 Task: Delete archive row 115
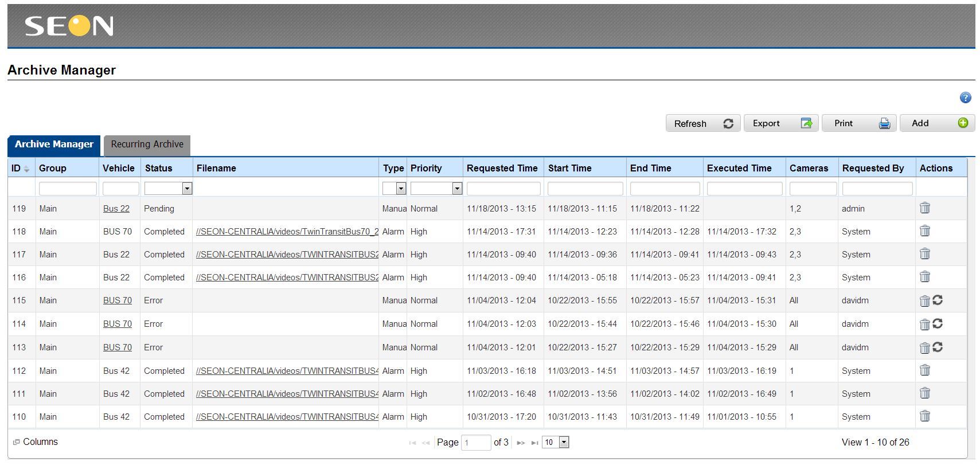(924, 300)
